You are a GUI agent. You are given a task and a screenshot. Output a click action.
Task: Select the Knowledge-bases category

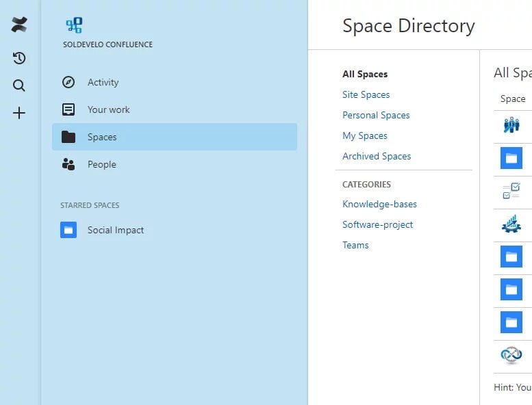(379, 204)
